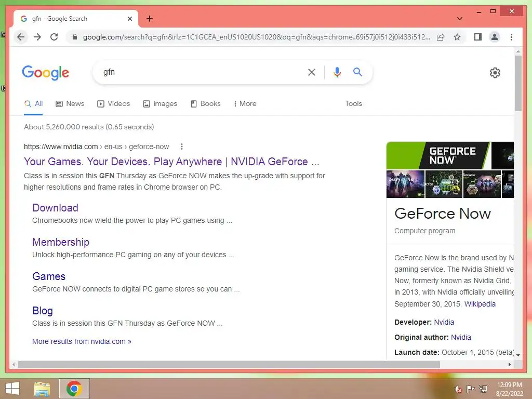Screen dimensions: 532x399
Task: Bookmark this tab with the star icon
Action: (x=457, y=37)
